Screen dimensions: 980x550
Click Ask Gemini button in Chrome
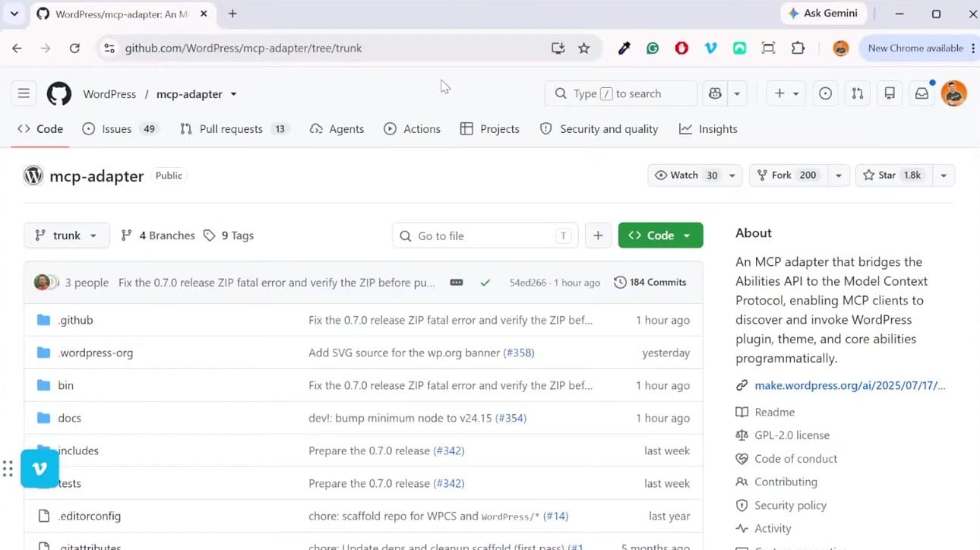[823, 13]
